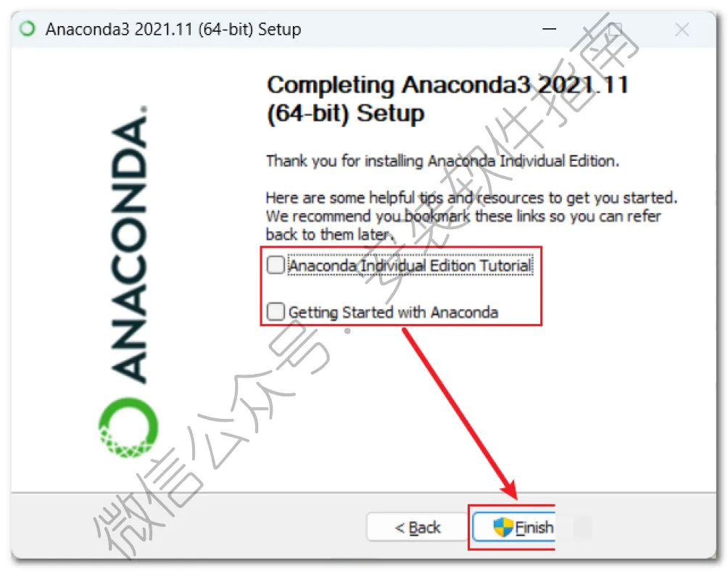Click the Completing Anaconda3 2021.11 heading line
Image resolution: width=728 pixels, height=571 pixels.
coord(447,85)
